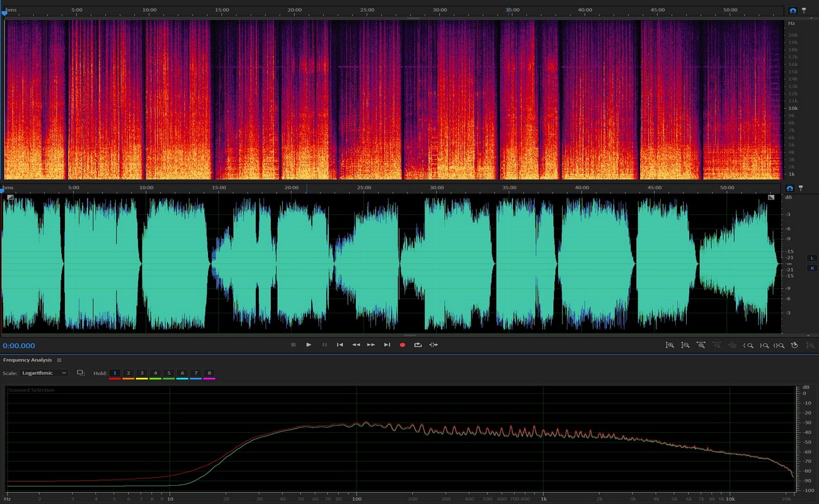Start recording with the red Record button
The width and height of the screenshot is (819, 504).
[403, 345]
